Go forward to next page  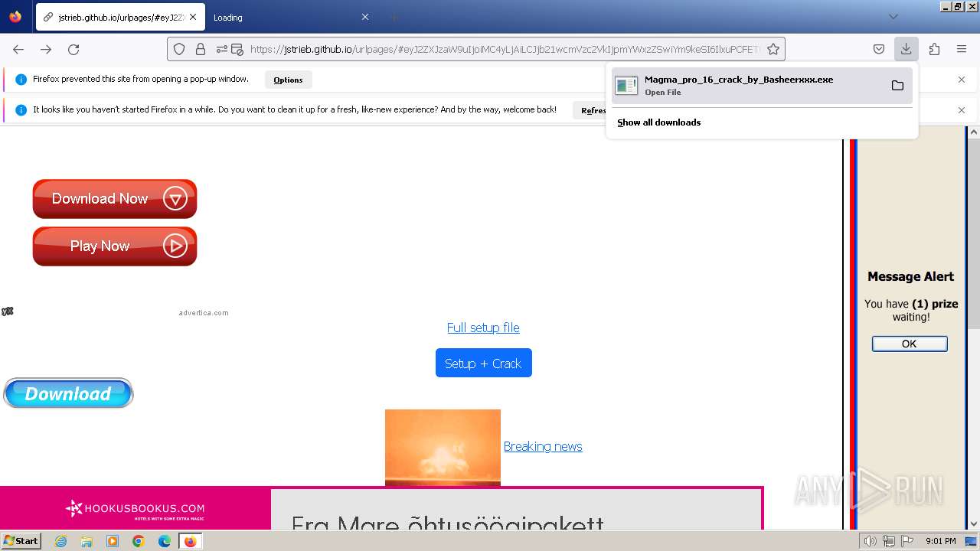pyautogui.click(x=46, y=49)
